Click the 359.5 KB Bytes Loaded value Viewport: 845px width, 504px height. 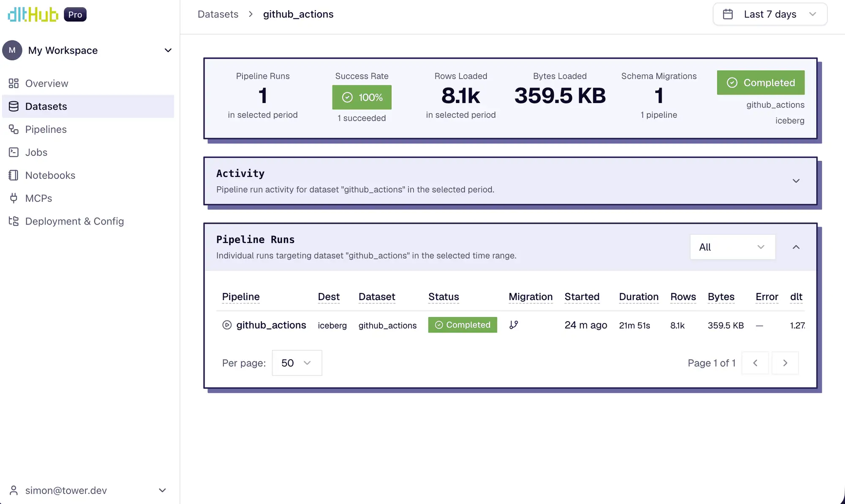[x=560, y=95]
